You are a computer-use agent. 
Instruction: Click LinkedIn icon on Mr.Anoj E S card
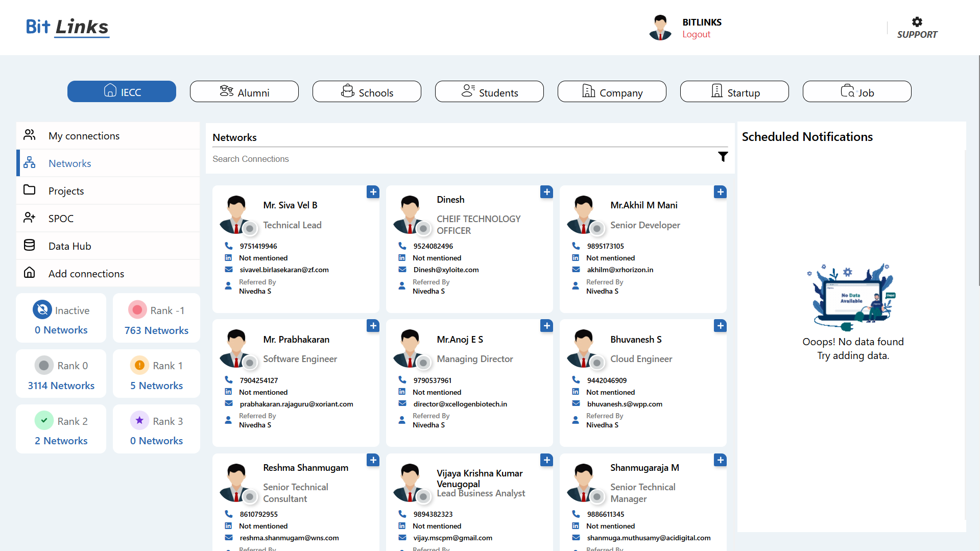pyautogui.click(x=402, y=392)
